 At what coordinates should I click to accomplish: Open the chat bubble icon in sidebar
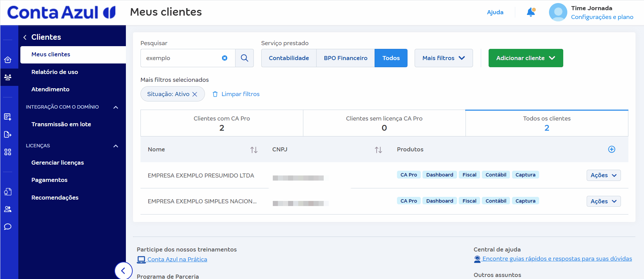pos(8,226)
